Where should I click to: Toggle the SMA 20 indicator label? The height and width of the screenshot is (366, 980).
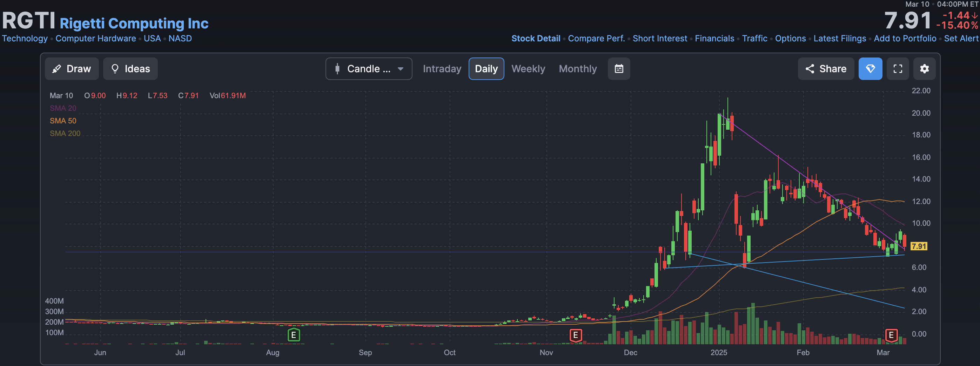[63, 108]
